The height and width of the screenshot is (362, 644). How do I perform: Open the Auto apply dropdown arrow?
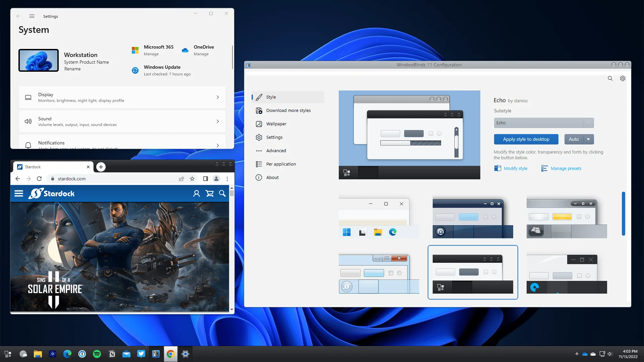(x=588, y=139)
